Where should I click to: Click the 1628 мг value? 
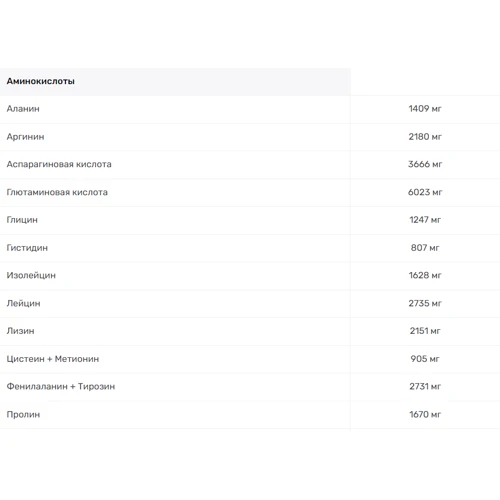(x=425, y=276)
